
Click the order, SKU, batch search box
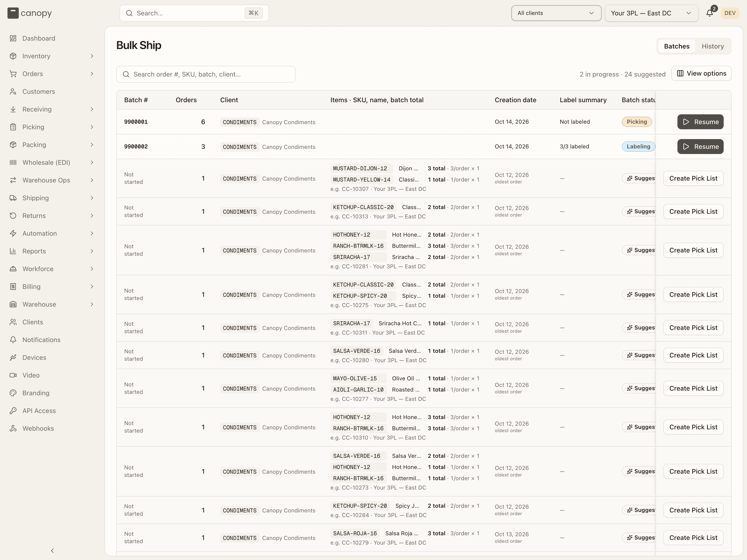(x=206, y=74)
